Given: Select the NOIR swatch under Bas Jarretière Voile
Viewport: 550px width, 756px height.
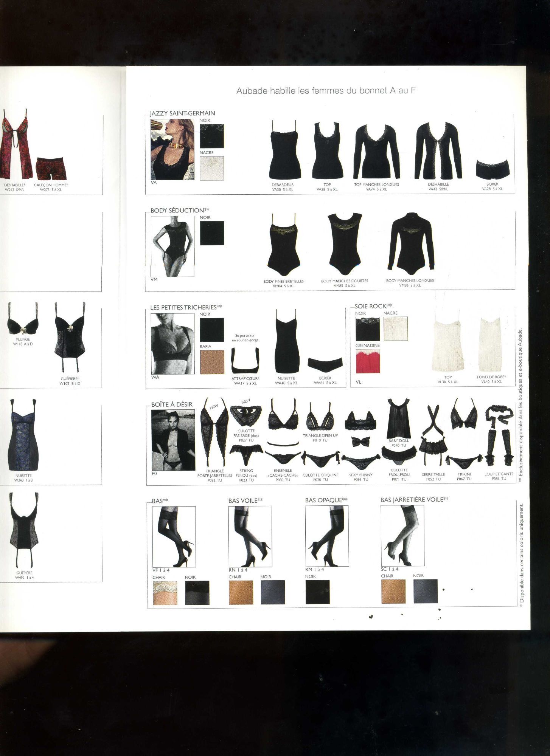Looking at the screenshot, I should [426, 591].
